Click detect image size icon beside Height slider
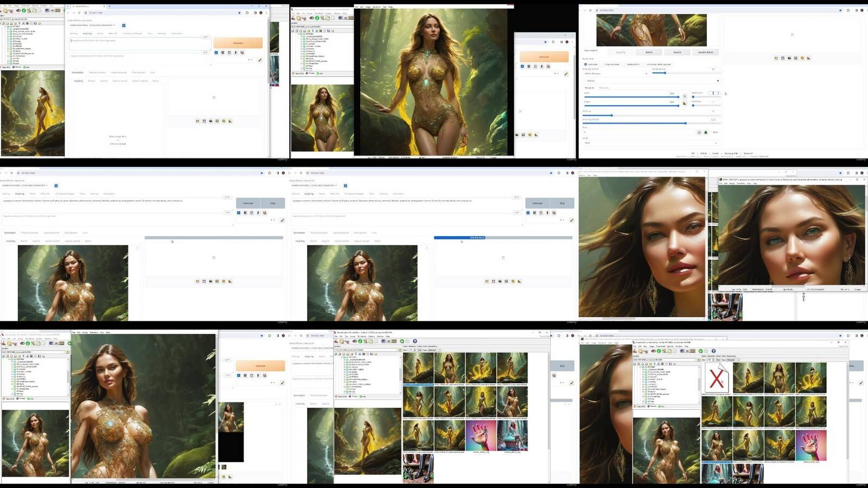 [x=685, y=103]
